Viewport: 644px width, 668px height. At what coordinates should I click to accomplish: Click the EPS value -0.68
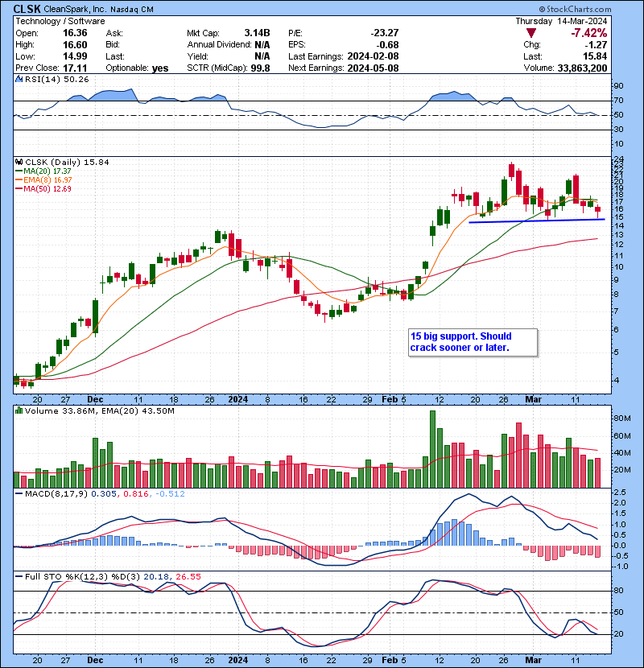(388, 45)
